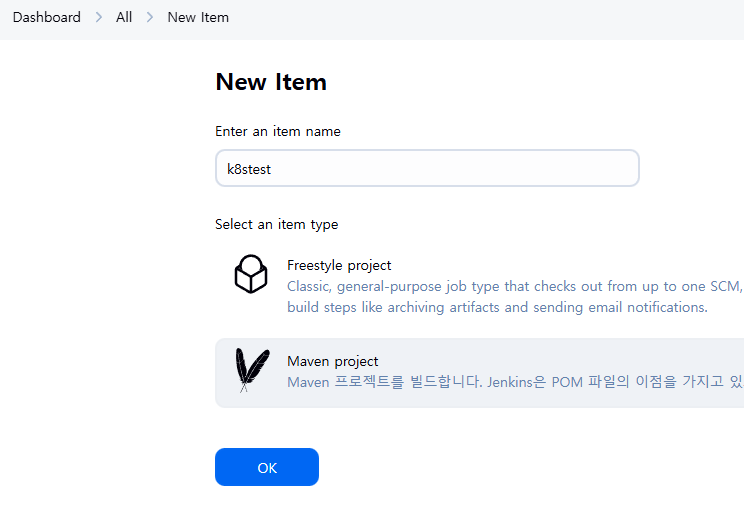744x512 pixels.
Task: Expand the chevron after Dashboard breadcrumb
Action: pyautogui.click(x=99, y=18)
